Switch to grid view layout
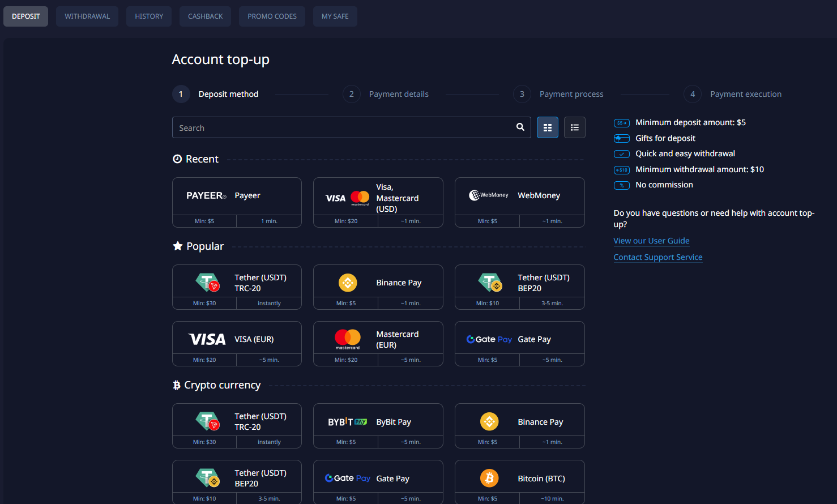This screenshot has width=837, height=504. tap(547, 127)
